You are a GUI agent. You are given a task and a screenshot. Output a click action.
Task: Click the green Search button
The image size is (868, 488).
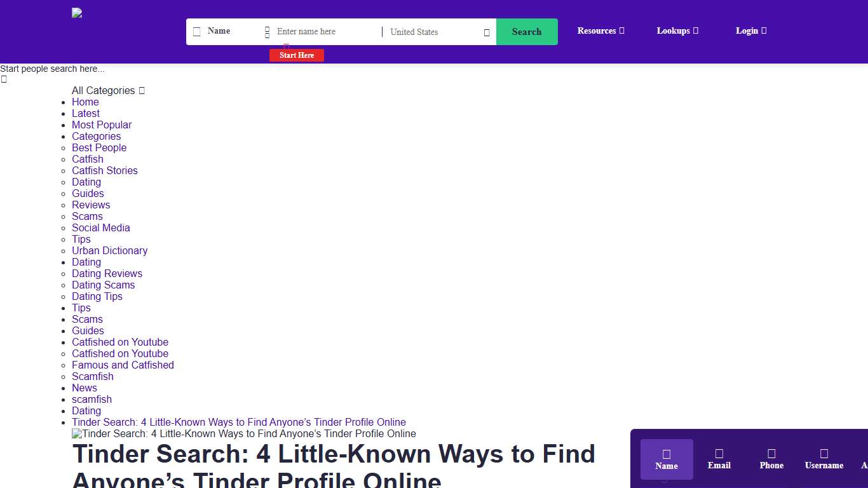click(527, 31)
